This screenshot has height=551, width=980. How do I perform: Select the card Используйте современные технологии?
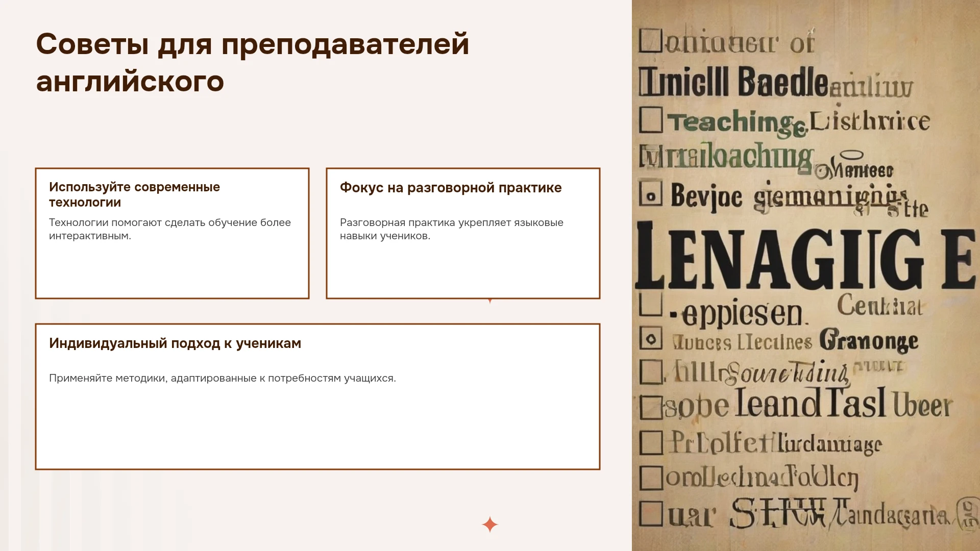(172, 233)
